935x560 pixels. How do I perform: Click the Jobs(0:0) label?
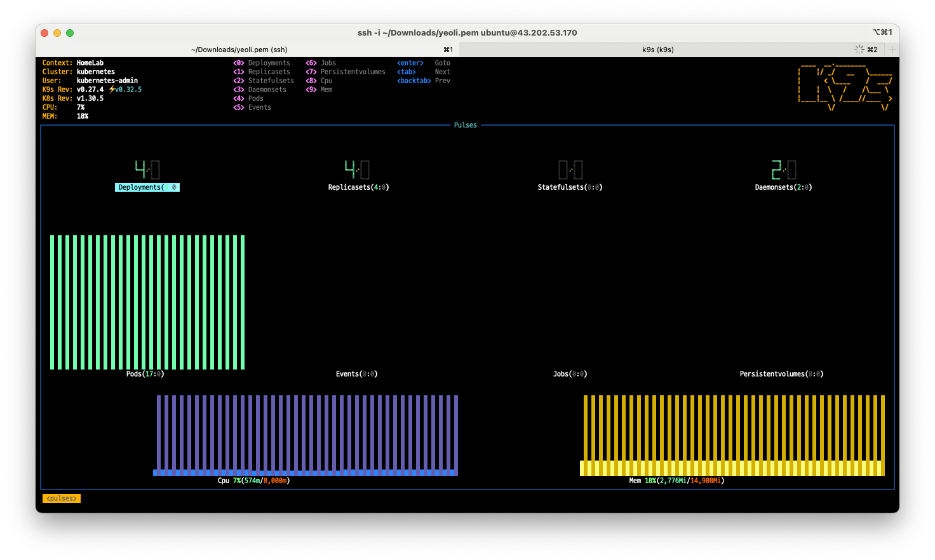click(570, 374)
